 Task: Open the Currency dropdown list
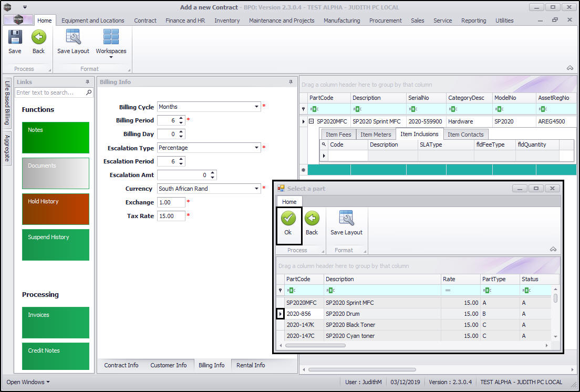point(257,189)
